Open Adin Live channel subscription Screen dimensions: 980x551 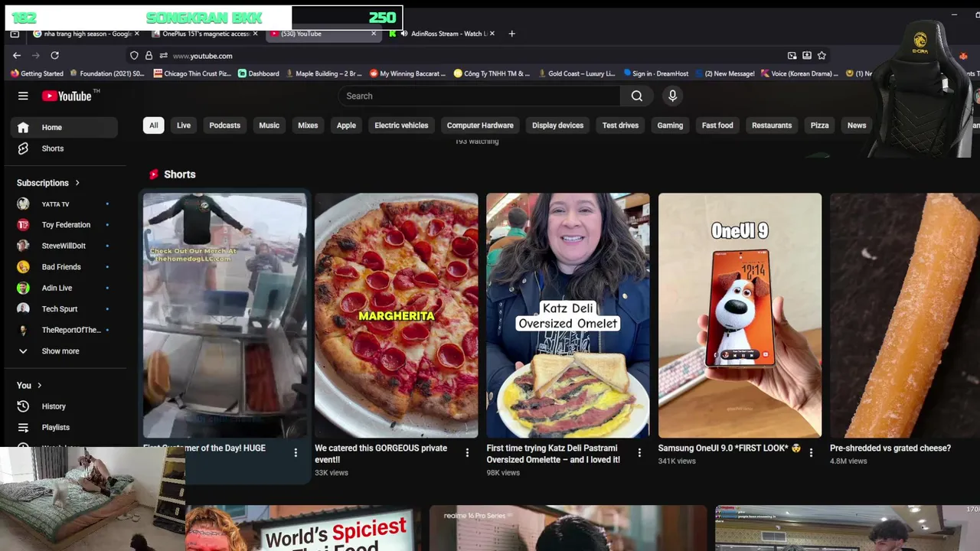click(x=64, y=288)
